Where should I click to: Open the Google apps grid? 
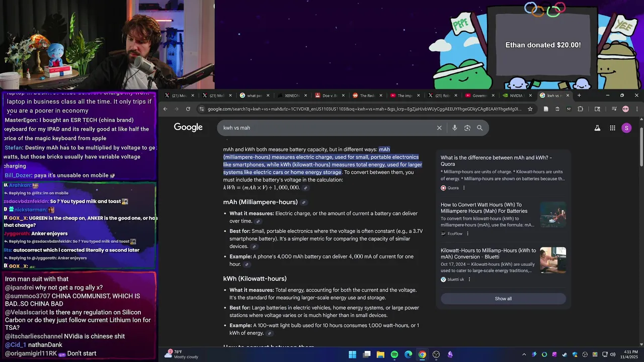click(612, 128)
